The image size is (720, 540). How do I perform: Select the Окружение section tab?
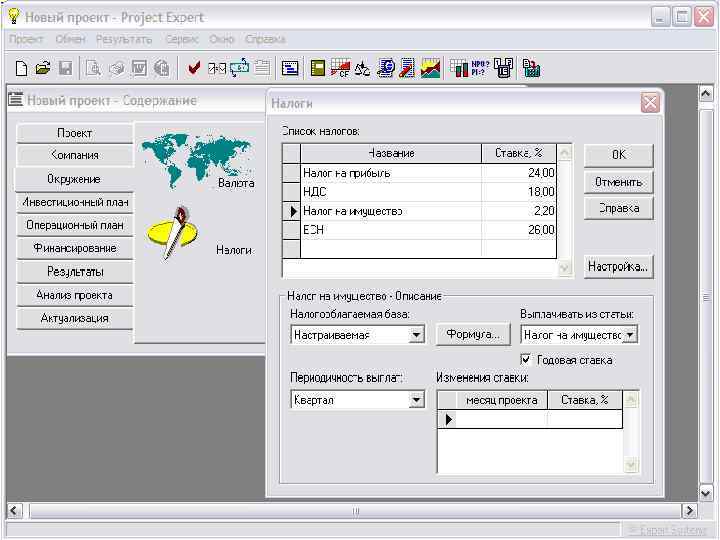tap(74, 179)
